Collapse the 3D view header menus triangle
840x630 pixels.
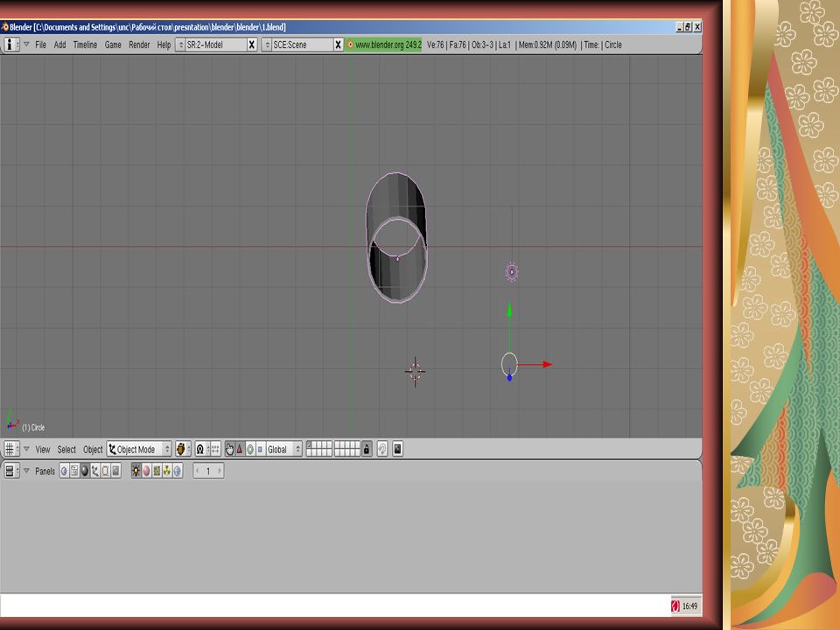coord(26,449)
